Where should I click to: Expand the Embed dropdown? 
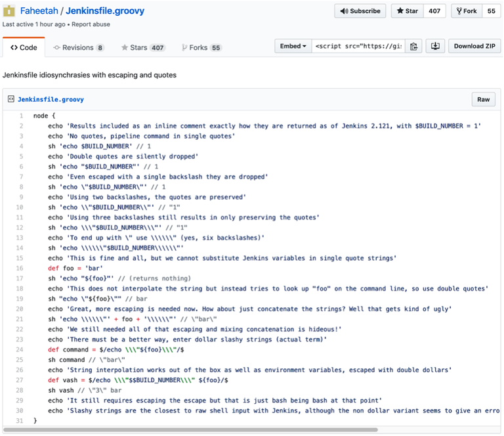(293, 46)
